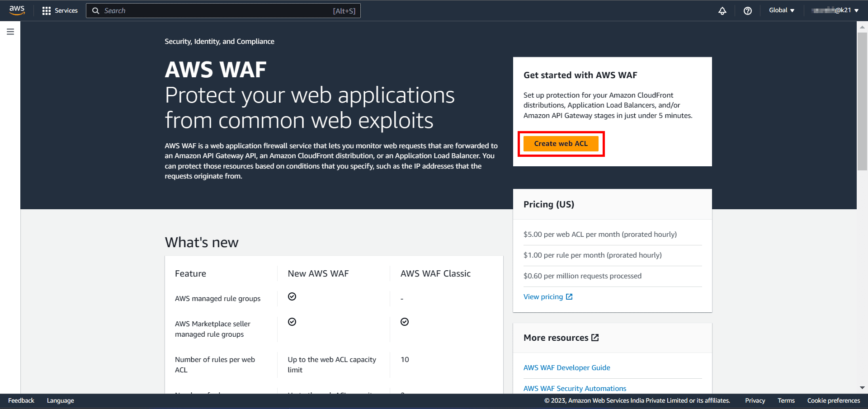Open the navigation sidebar hamburger icon
The image size is (868, 409).
10,32
